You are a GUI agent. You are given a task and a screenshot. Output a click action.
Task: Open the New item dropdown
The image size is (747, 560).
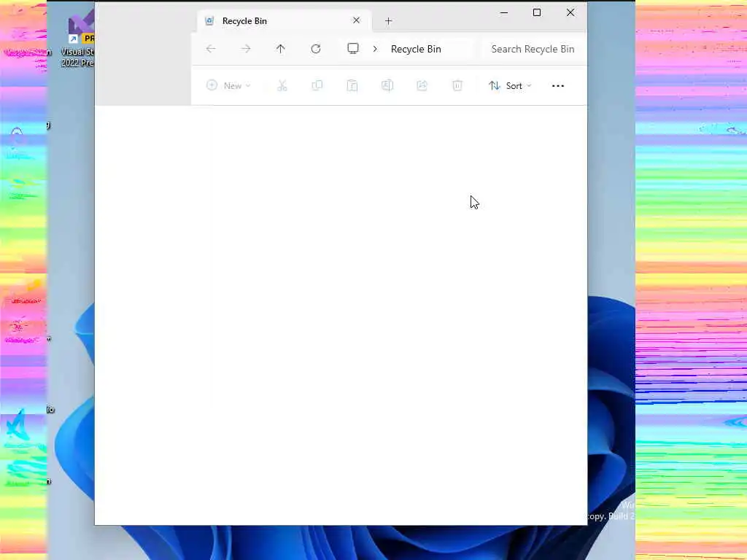pos(228,86)
